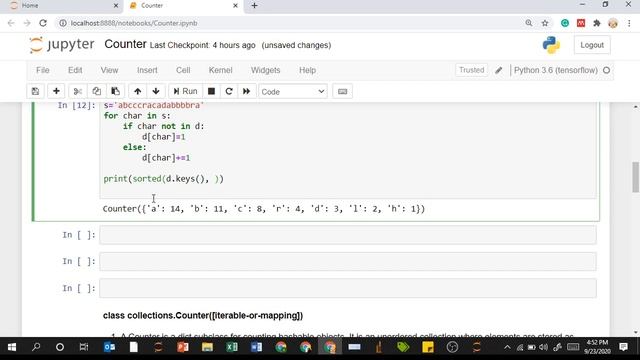Open Excel from the taskbar

click(232, 347)
